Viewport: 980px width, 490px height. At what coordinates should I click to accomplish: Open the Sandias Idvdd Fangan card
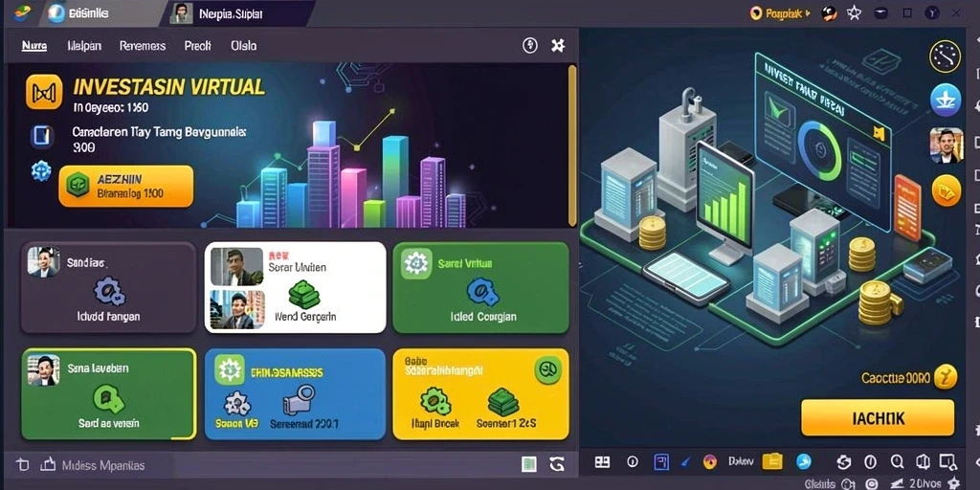pos(109,287)
